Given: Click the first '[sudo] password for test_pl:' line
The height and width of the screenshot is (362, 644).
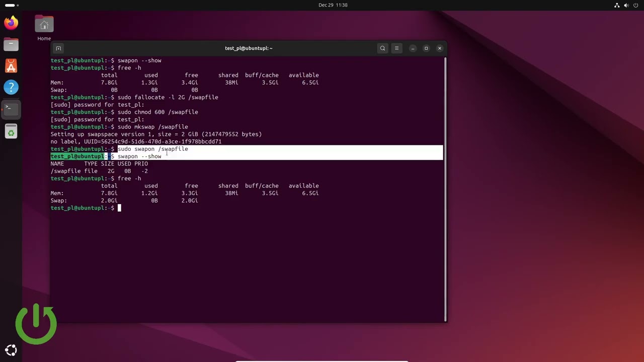Looking at the screenshot, I should pos(98,105).
